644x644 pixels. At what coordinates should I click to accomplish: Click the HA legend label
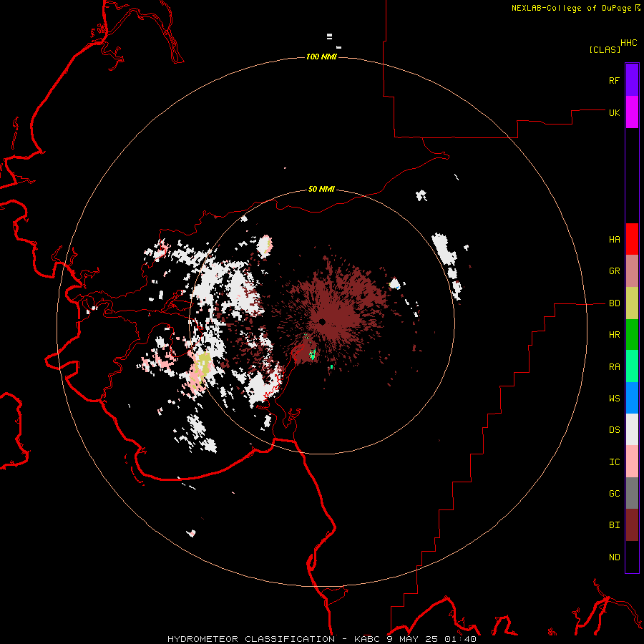coord(614,240)
